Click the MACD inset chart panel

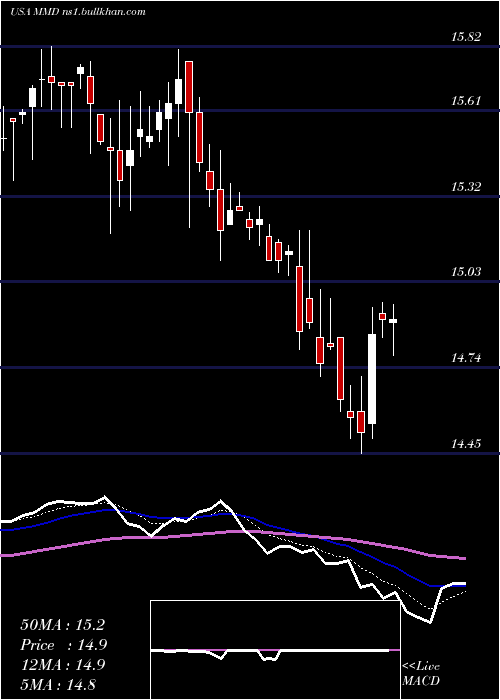[x=275, y=650]
